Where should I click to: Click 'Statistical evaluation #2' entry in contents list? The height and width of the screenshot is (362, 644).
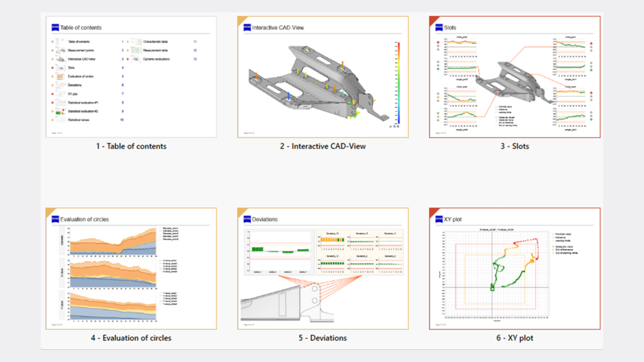point(83,111)
